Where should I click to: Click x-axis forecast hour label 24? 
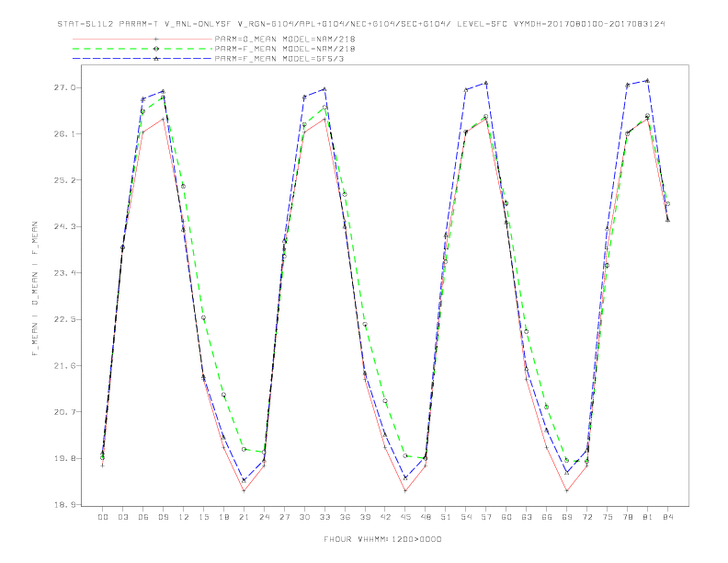pyautogui.click(x=264, y=517)
